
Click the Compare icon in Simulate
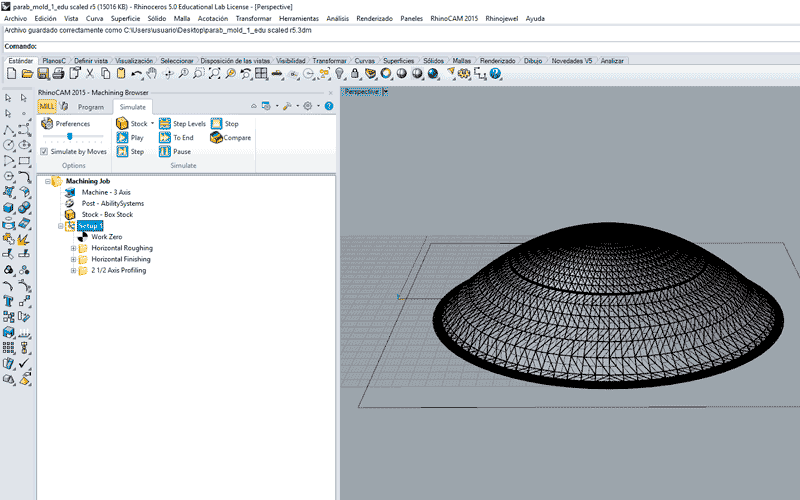[216, 138]
